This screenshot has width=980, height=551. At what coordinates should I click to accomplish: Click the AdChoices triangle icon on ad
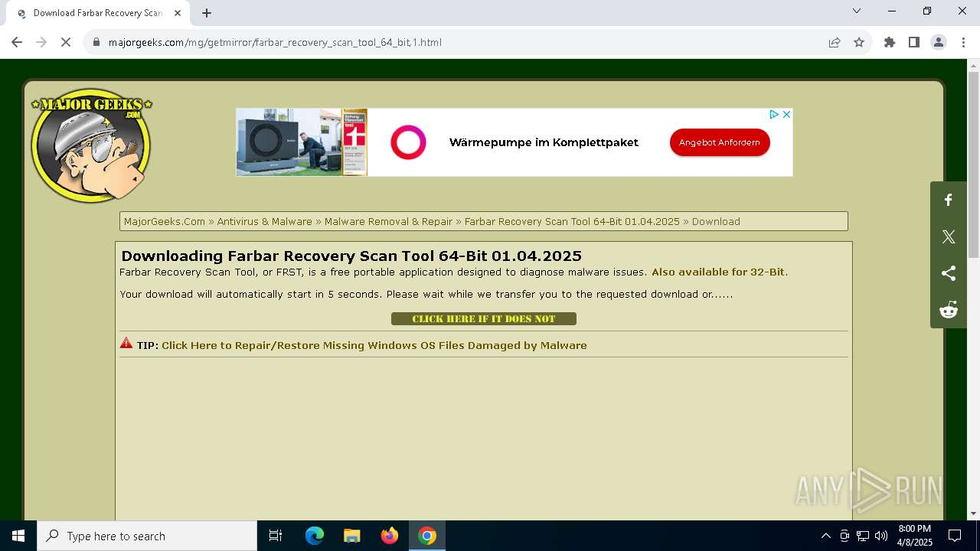[774, 114]
